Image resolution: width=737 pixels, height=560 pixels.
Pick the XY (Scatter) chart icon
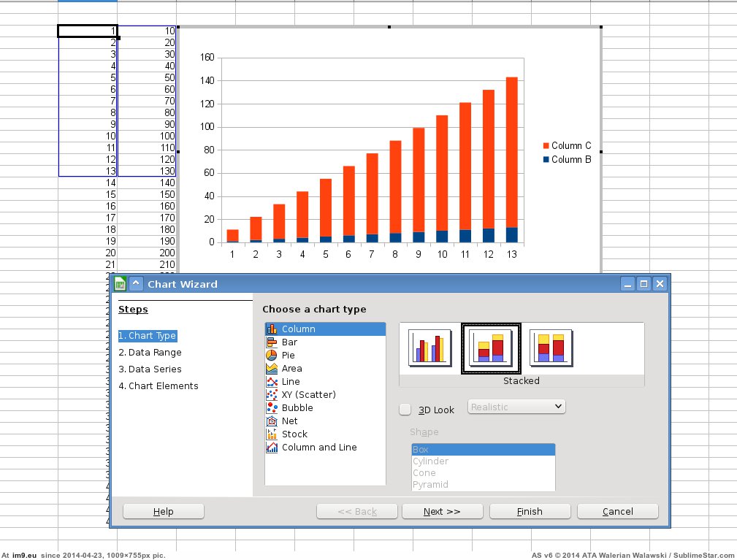pos(272,395)
